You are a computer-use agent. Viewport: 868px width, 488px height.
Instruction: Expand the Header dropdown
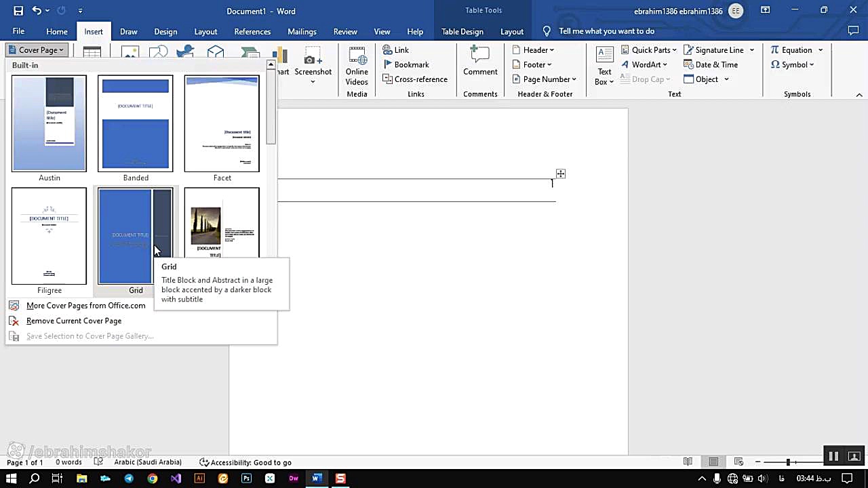(534, 50)
